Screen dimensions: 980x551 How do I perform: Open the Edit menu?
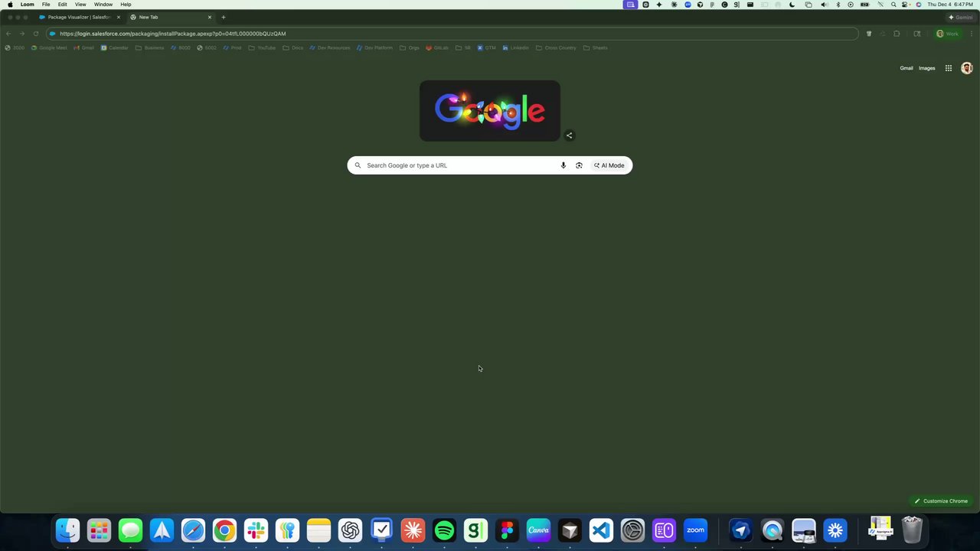click(x=63, y=5)
